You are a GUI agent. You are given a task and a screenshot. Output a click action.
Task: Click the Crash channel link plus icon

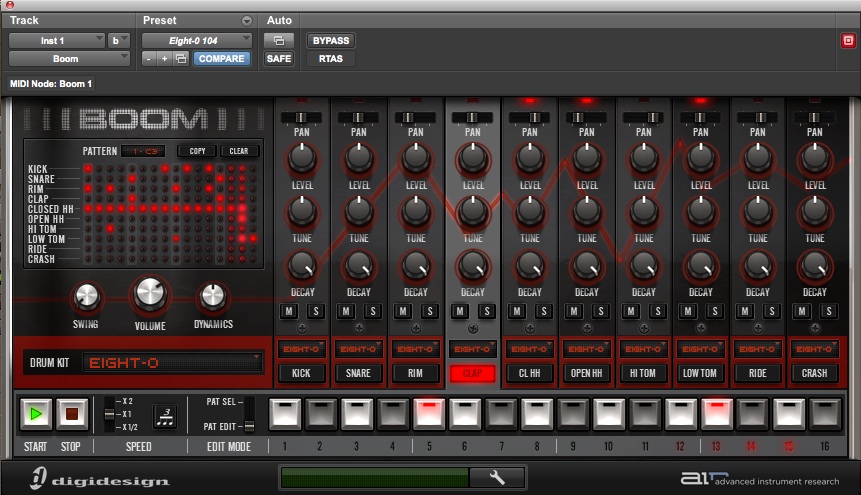(x=815, y=329)
